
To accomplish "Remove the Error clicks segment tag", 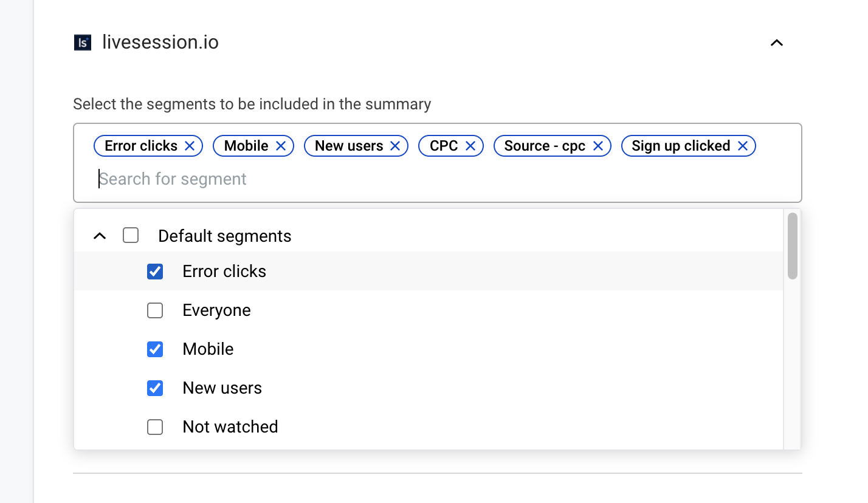I will pos(190,145).
